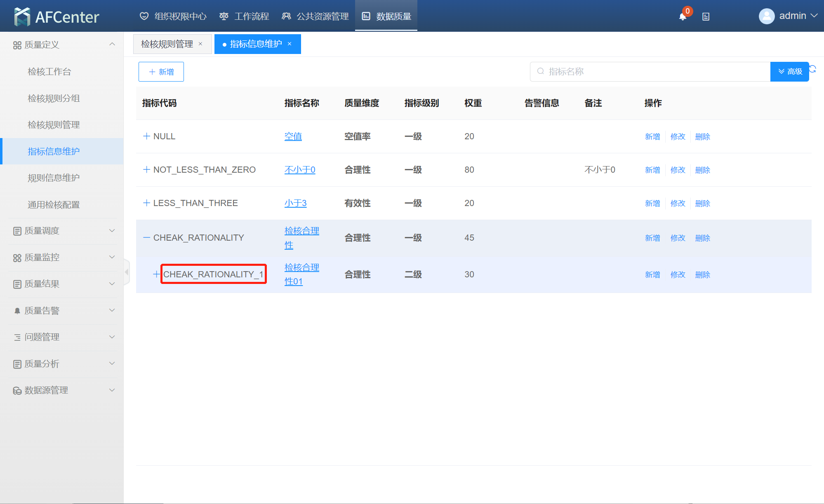Collapse the CHEAK_RATIONALITY row

[x=146, y=237]
